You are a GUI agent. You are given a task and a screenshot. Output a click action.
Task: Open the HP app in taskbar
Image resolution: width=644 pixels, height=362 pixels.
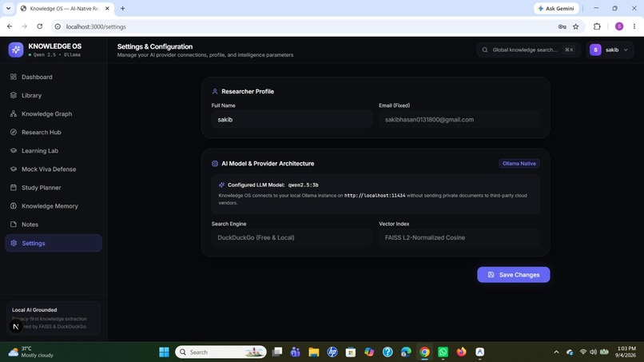(x=332, y=352)
